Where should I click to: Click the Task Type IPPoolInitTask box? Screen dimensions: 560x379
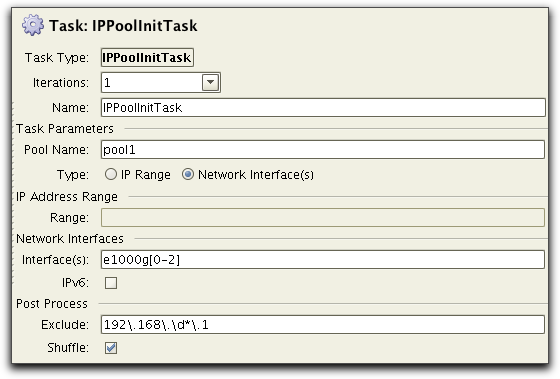(147, 58)
